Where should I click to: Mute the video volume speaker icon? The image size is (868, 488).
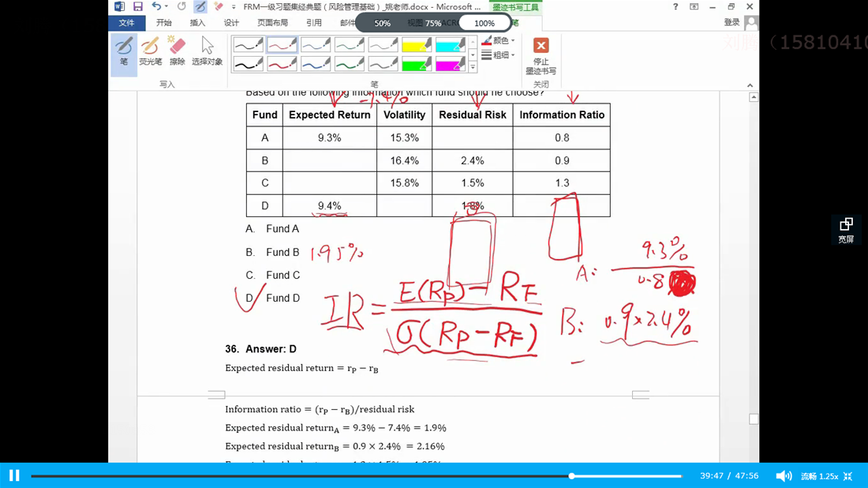pos(783,475)
